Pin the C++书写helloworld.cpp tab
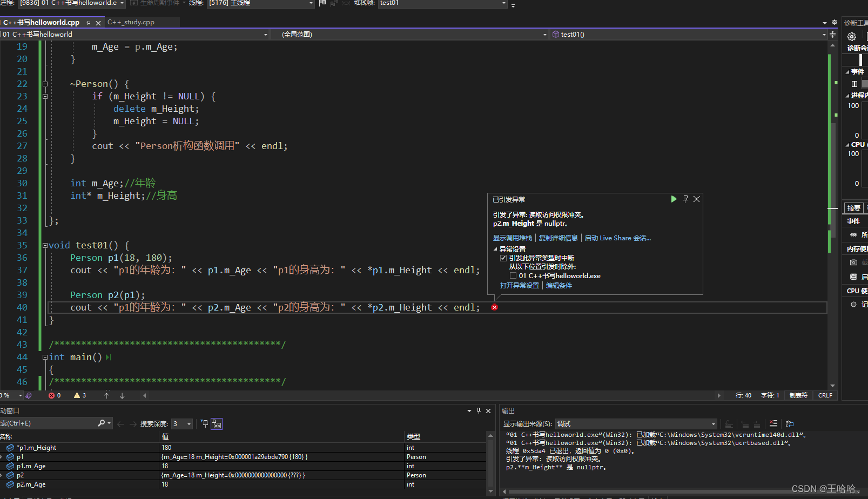Image resolution: width=868 pixels, height=499 pixels. (89, 23)
